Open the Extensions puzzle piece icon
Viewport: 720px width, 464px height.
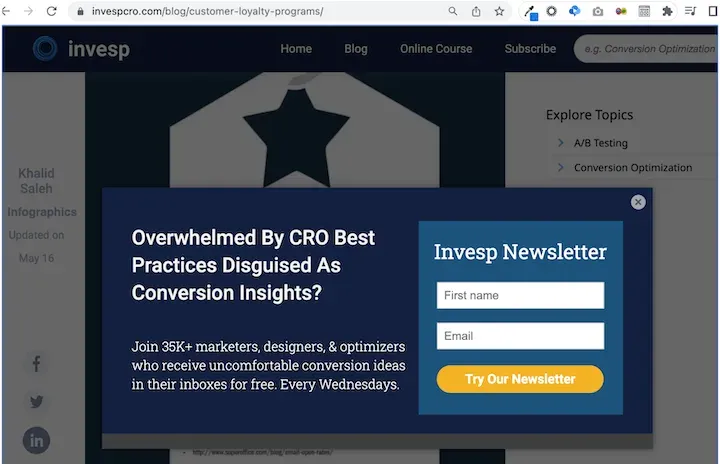click(667, 11)
